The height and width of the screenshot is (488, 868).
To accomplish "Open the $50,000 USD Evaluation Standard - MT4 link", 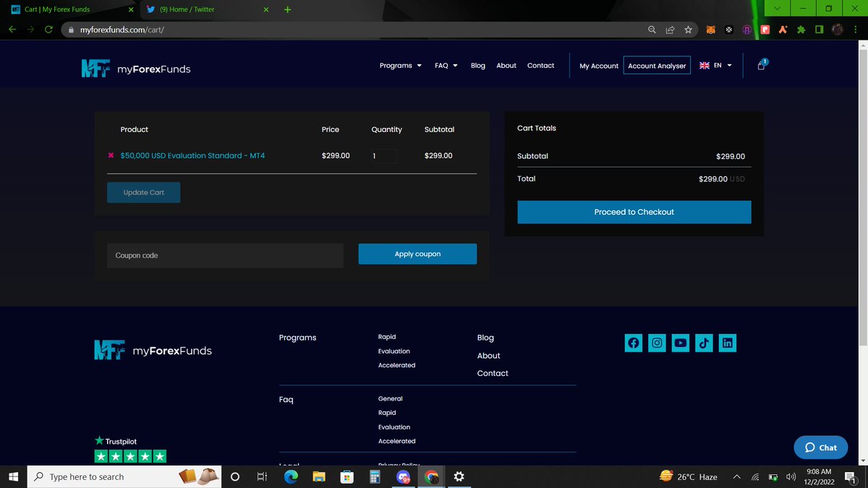I will pos(192,155).
